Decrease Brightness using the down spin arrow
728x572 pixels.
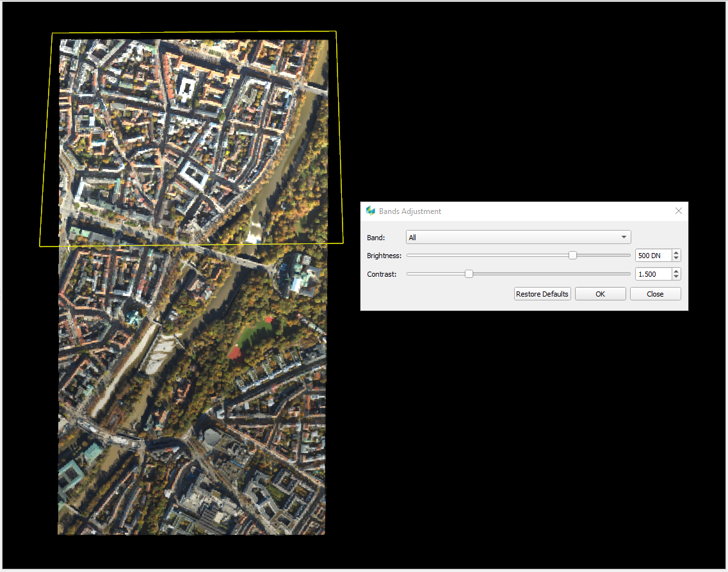click(x=676, y=259)
